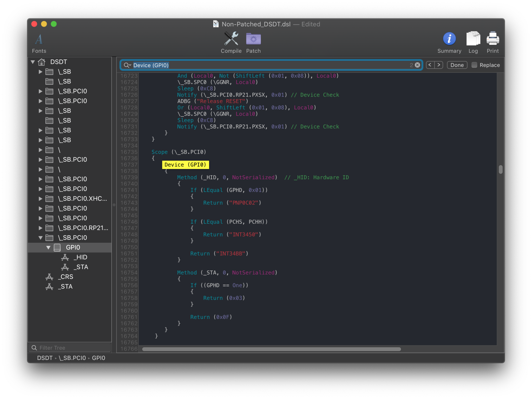
Task: Open the Log document icon
Action: click(x=473, y=39)
